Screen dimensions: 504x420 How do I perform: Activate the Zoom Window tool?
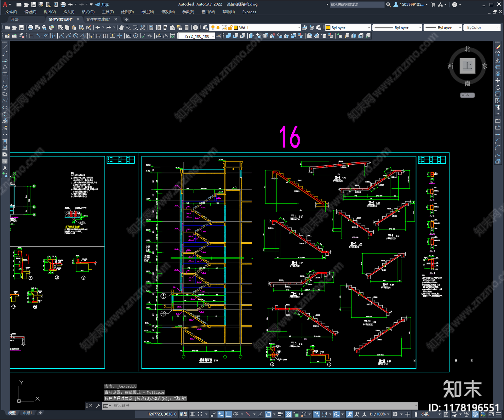[x=135, y=28]
